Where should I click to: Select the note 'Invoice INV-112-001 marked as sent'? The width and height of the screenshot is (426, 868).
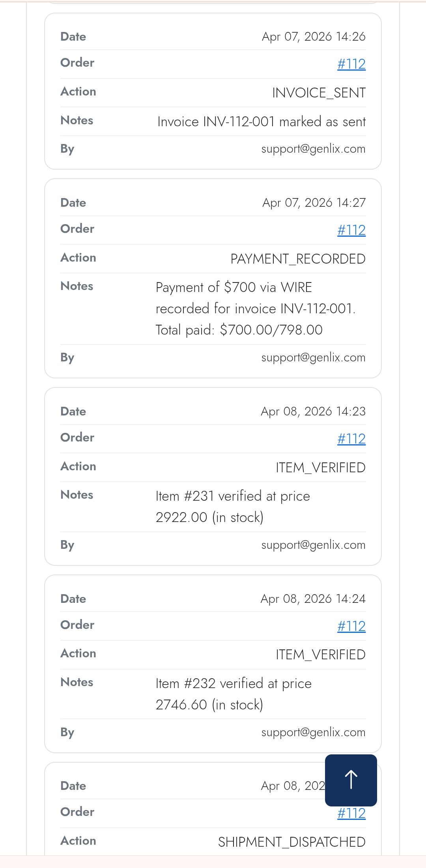click(x=261, y=122)
